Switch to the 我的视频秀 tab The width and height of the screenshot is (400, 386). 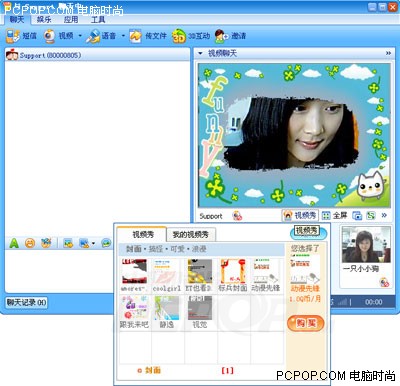point(191,235)
